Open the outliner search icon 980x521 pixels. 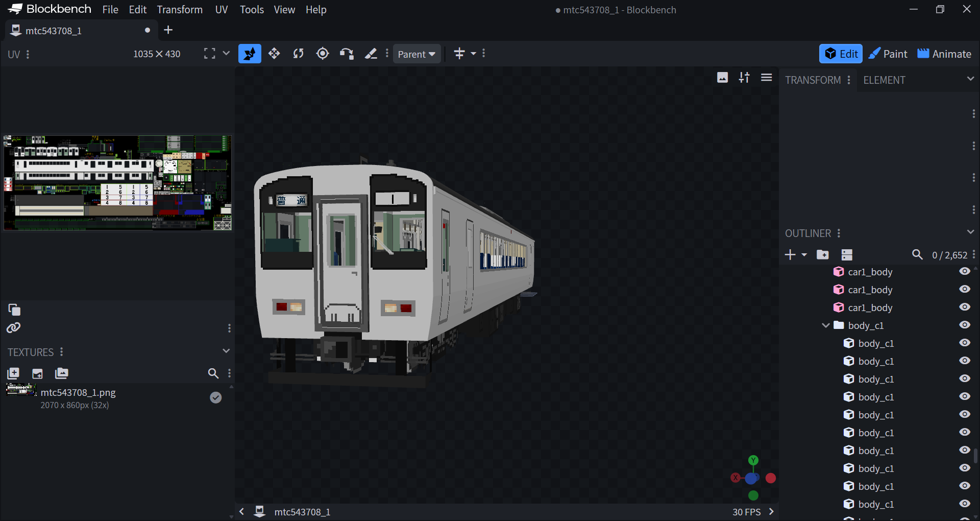917,254
